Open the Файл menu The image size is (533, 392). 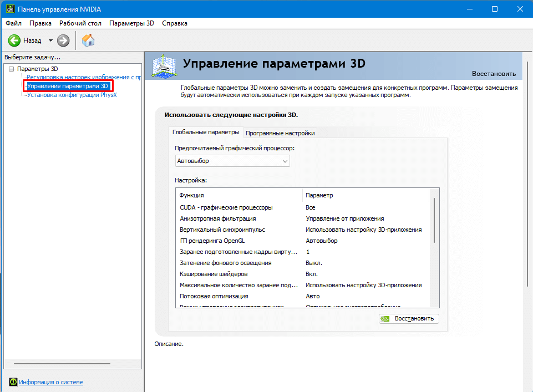click(x=14, y=23)
